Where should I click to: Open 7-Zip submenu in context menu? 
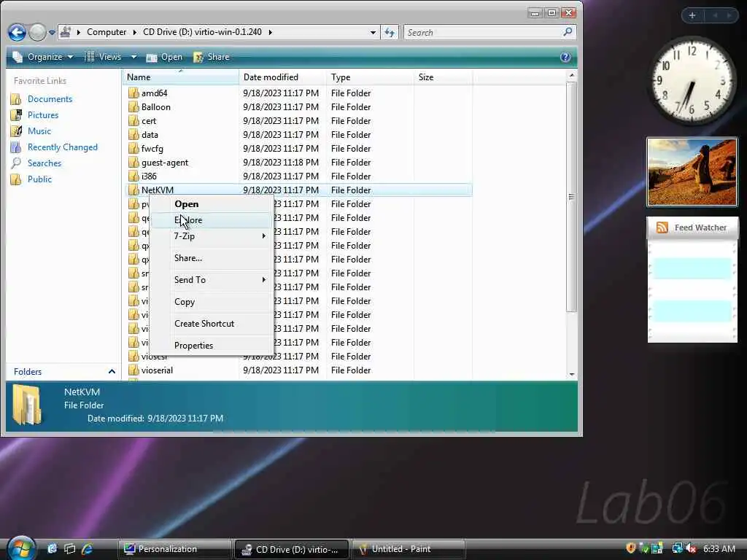(212, 236)
